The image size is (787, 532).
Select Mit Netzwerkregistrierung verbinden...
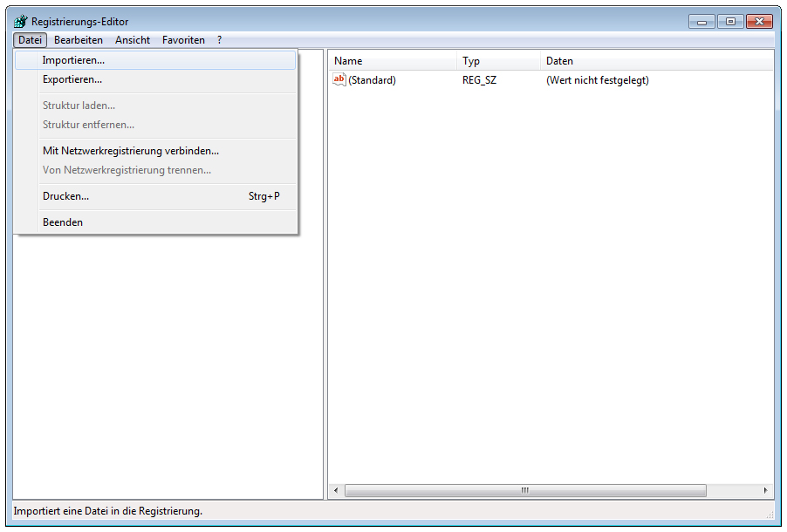pyautogui.click(x=131, y=151)
